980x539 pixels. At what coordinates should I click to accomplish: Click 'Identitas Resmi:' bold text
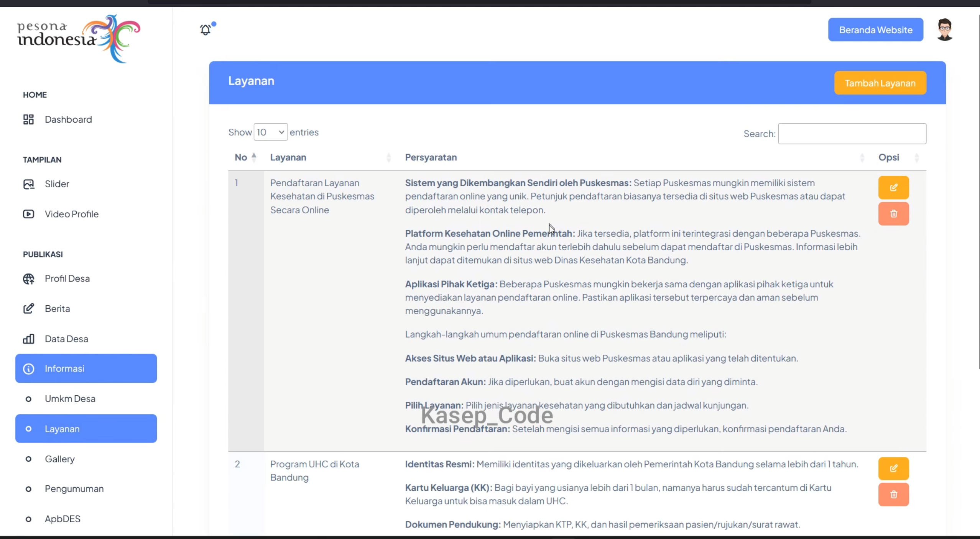[x=440, y=464]
